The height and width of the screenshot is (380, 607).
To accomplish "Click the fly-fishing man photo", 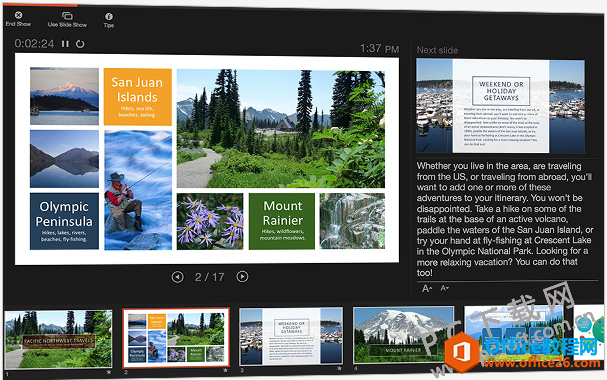I will [138, 190].
